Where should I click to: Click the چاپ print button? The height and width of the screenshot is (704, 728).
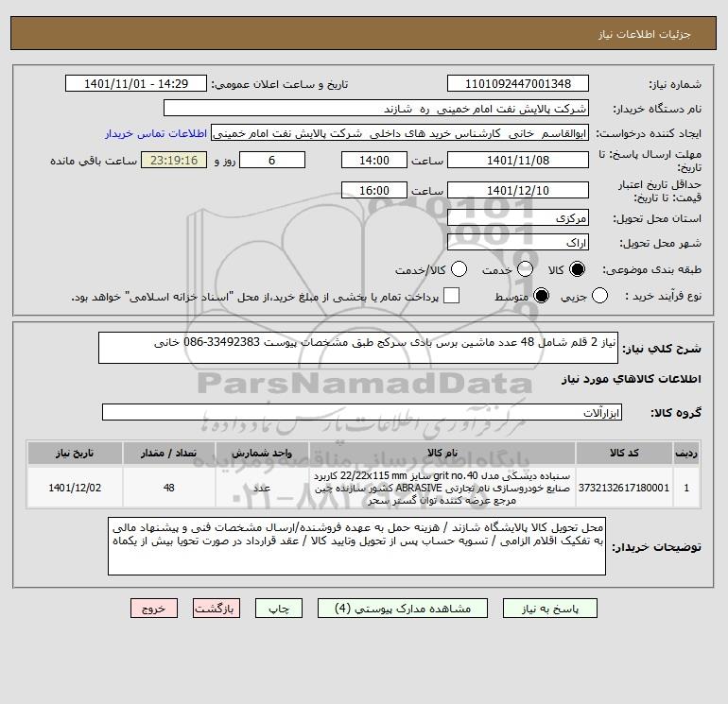279,609
